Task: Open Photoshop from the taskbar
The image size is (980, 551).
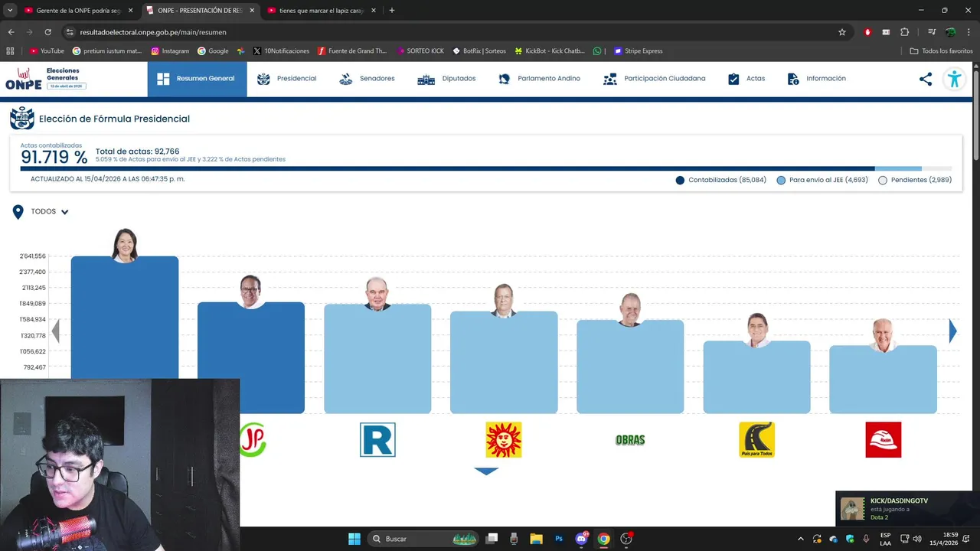Action: pos(559,539)
